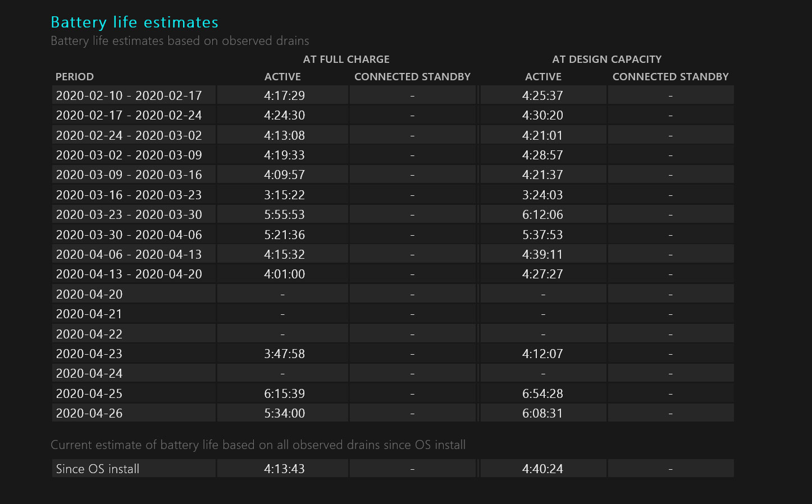Click full charge value 4:13:08
The image size is (812, 504).
[284, 135]
